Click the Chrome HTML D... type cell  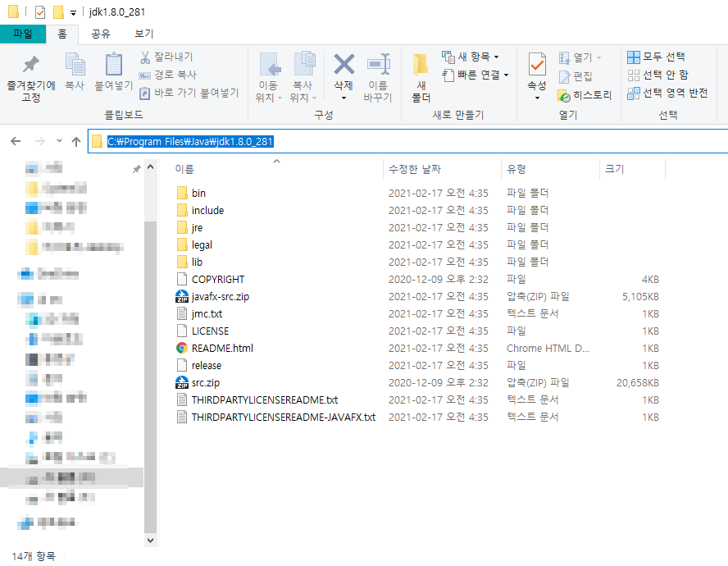[548, 348]
